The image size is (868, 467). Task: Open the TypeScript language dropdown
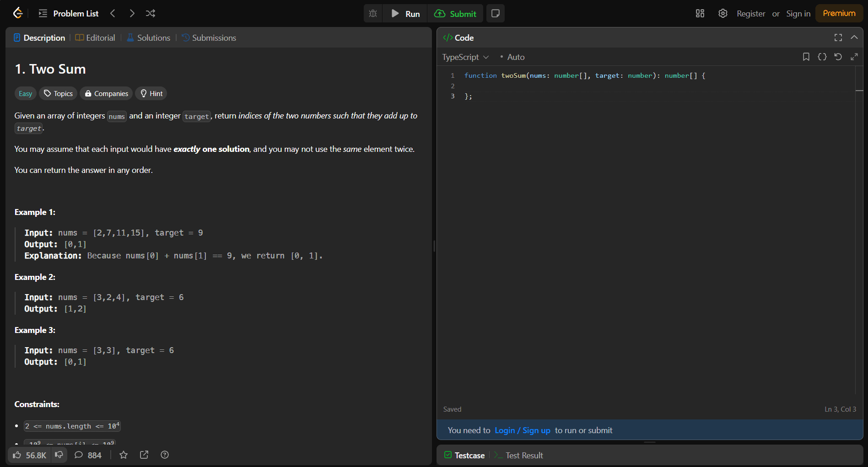tap(465, 57)
